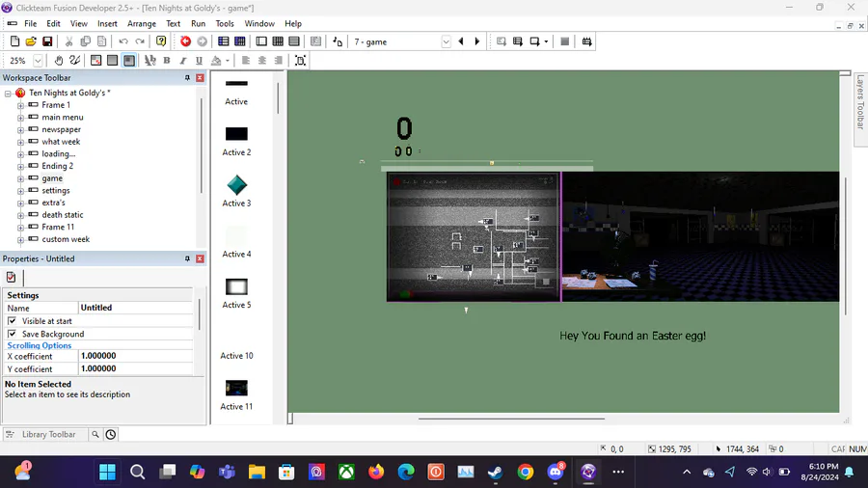Align text to the left
Screen dimensions: 868x488
246,61
